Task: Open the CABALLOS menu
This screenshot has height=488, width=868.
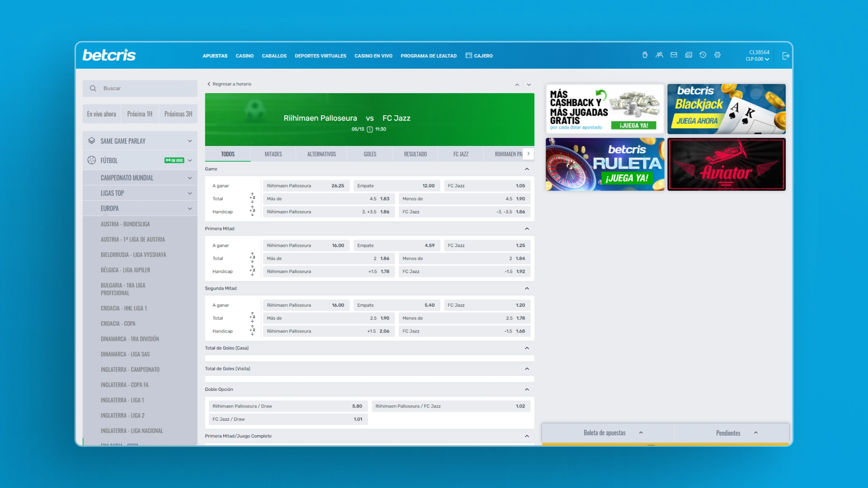Action: 274,56
